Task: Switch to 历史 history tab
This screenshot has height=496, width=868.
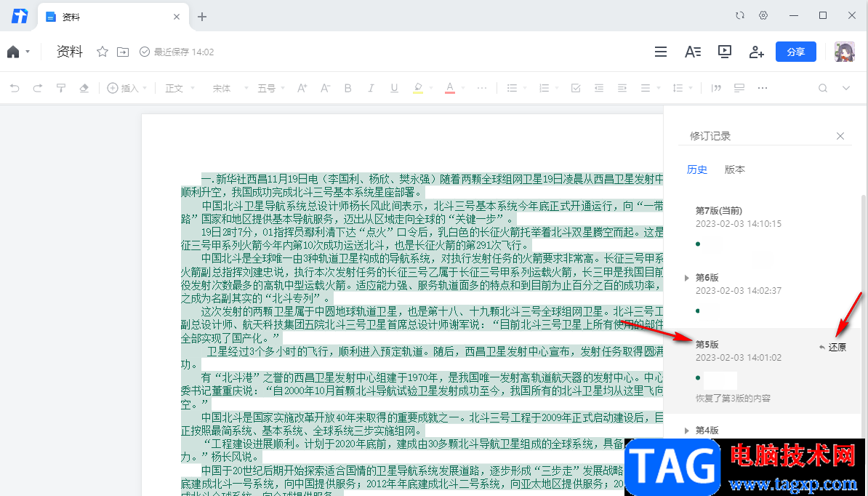Action: 697,169
